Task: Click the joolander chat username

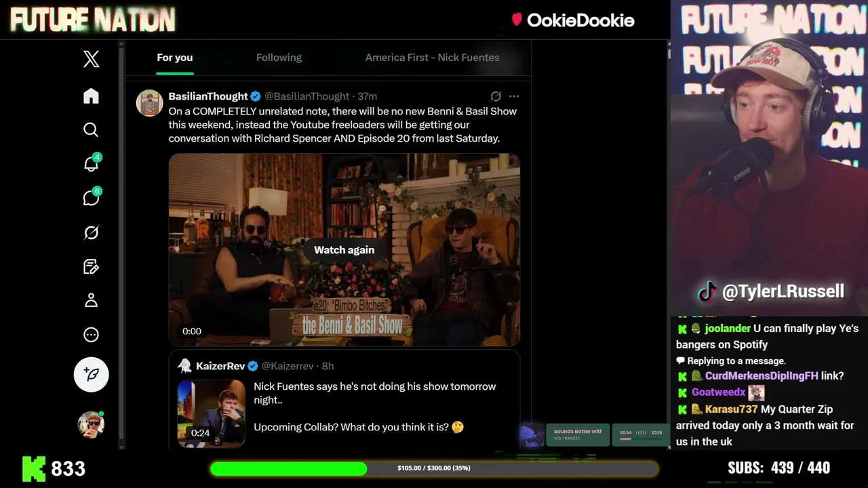Action: (x=728, y=329)
